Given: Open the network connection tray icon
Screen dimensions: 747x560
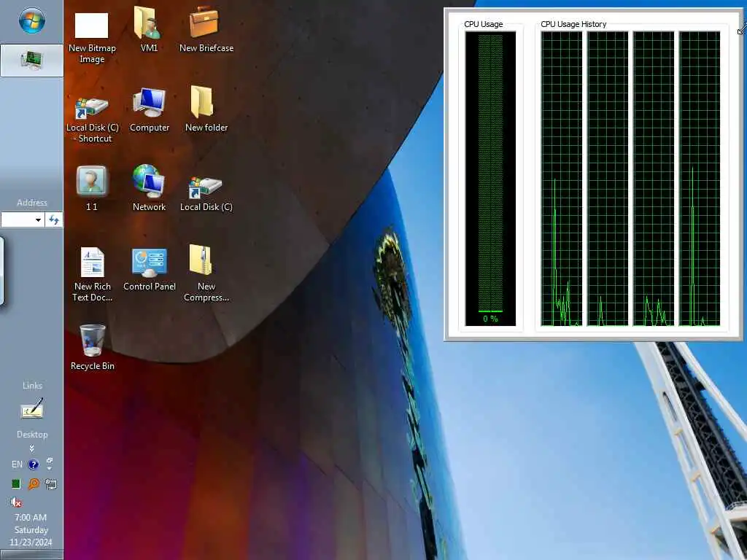Looking at the screenshot, I should 50,484.
